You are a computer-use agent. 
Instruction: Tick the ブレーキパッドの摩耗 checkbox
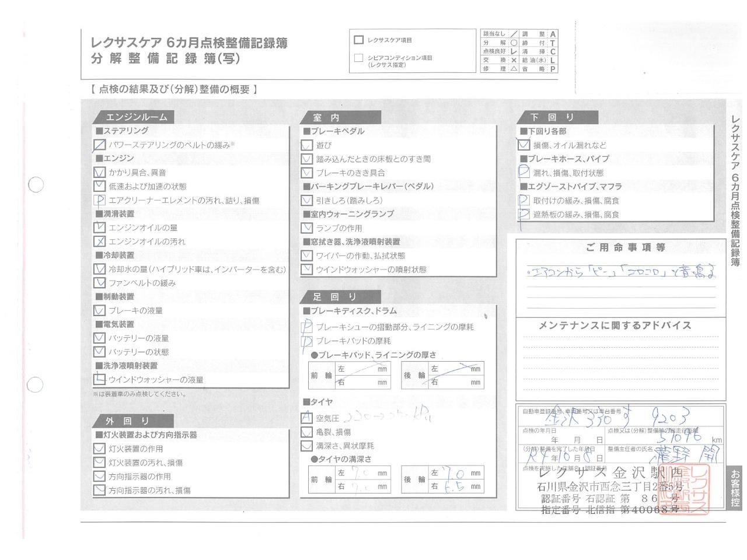click(x=307, y=341)
